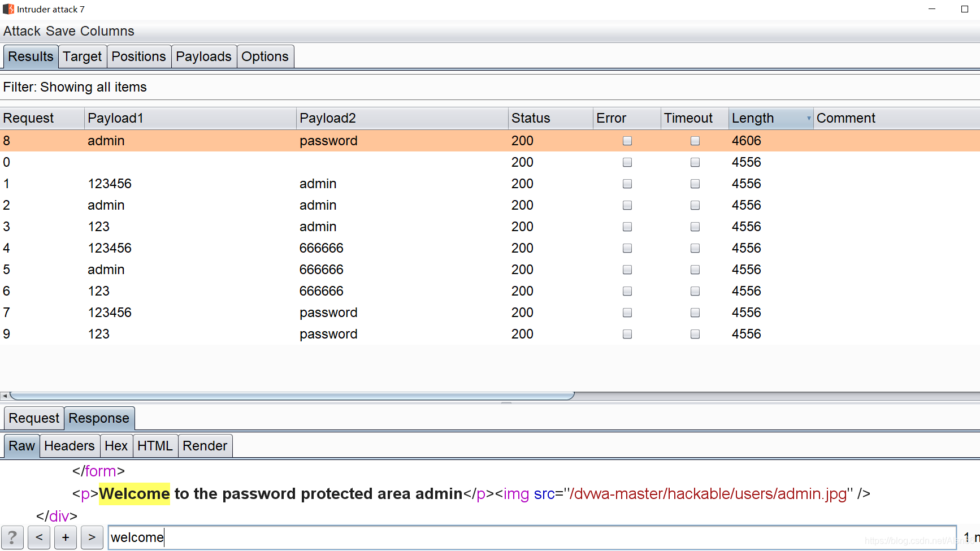Select row 5 payload admin 666666
The height and width of the screenshot is (551, 980).
(490, 270)
